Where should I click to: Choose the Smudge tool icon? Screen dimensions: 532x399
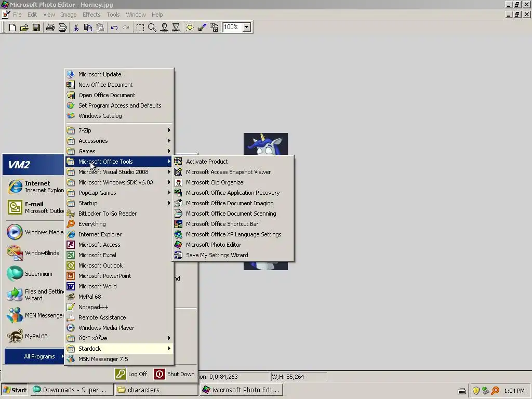[164, 28]
